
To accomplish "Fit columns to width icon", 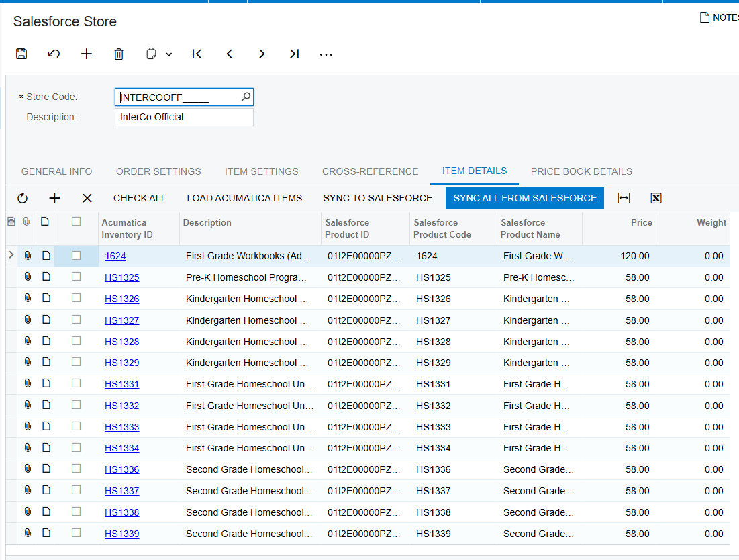I will point(624,199).
